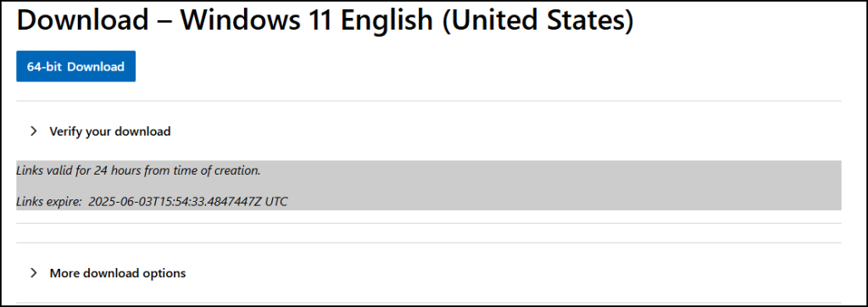Click the '64-bit' text on the blue button
868x307 pixels.
pos(44,66)
